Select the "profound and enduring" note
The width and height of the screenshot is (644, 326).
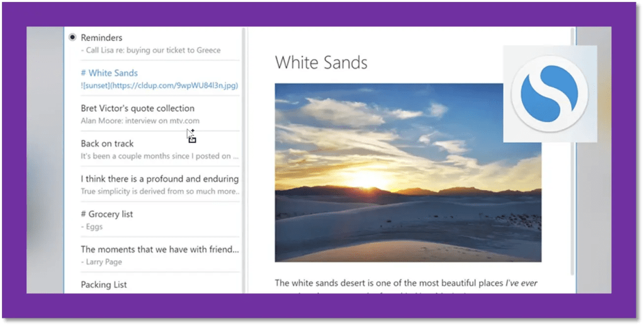(160, 179)
